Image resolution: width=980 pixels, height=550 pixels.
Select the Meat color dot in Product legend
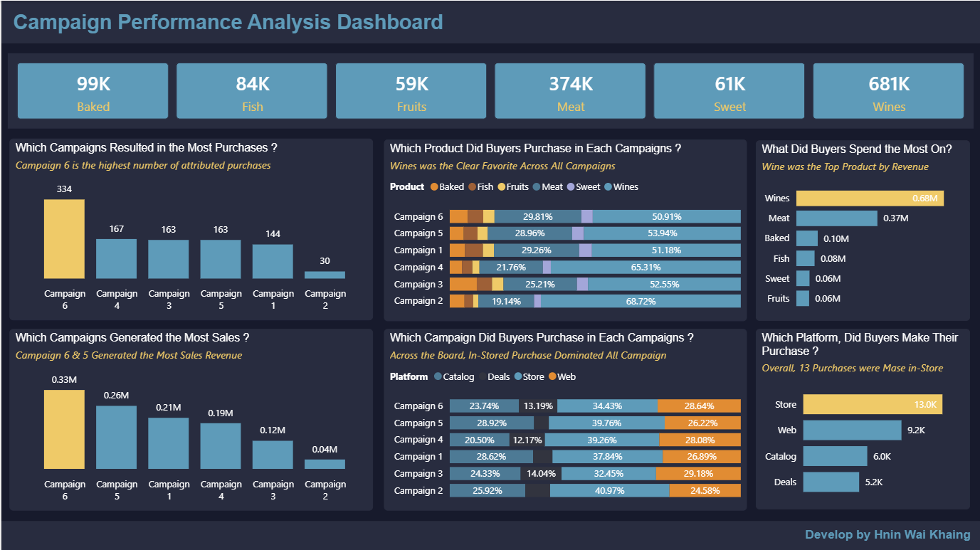tap(536, 187)
